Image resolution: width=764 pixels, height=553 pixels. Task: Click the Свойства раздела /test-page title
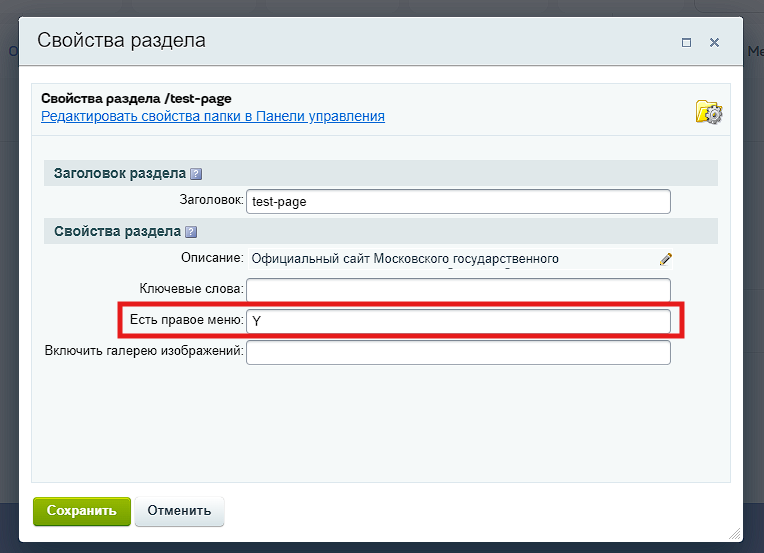point(136,98)
